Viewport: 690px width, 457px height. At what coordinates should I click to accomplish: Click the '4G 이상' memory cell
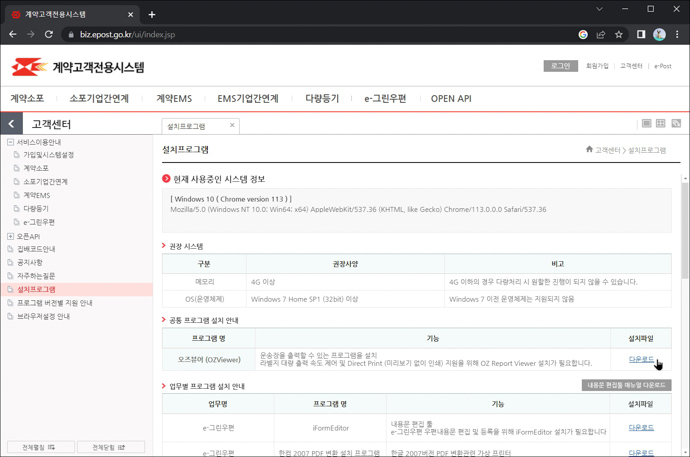click(x=345, y=282)
